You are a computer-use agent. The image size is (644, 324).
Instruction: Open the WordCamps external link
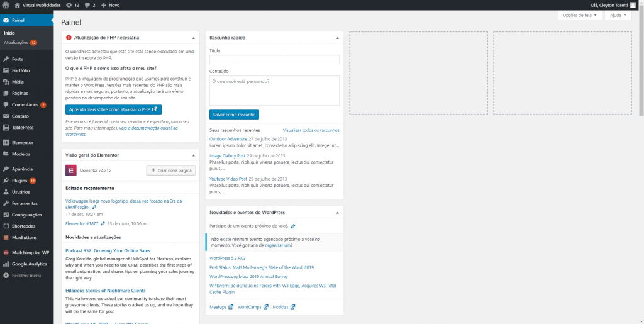click(253, 307)
